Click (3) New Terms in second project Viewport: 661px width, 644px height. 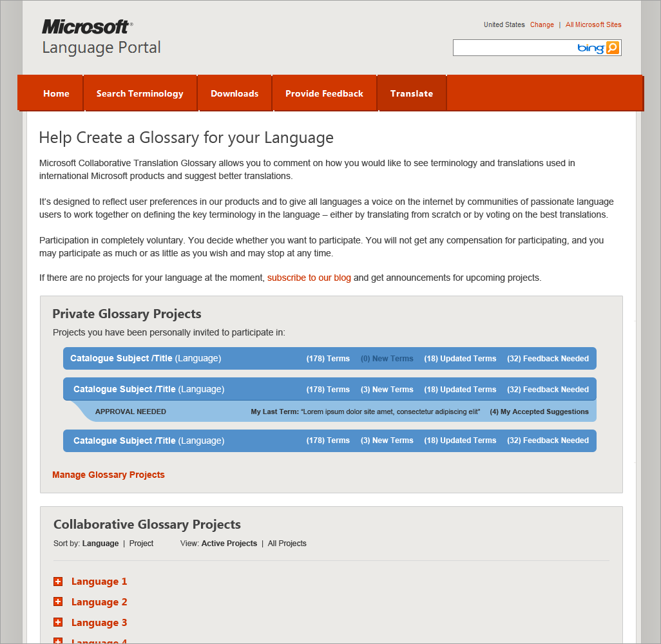pos(387,390)
